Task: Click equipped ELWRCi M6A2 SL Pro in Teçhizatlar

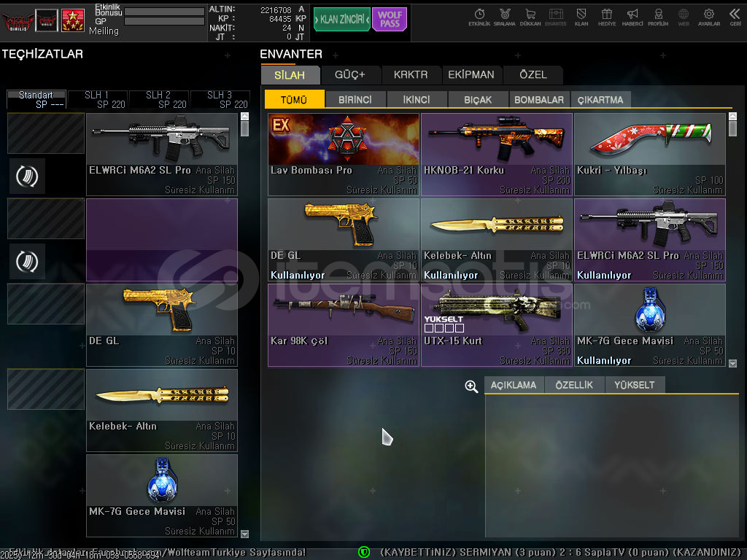Action: [x=162, y=155]
